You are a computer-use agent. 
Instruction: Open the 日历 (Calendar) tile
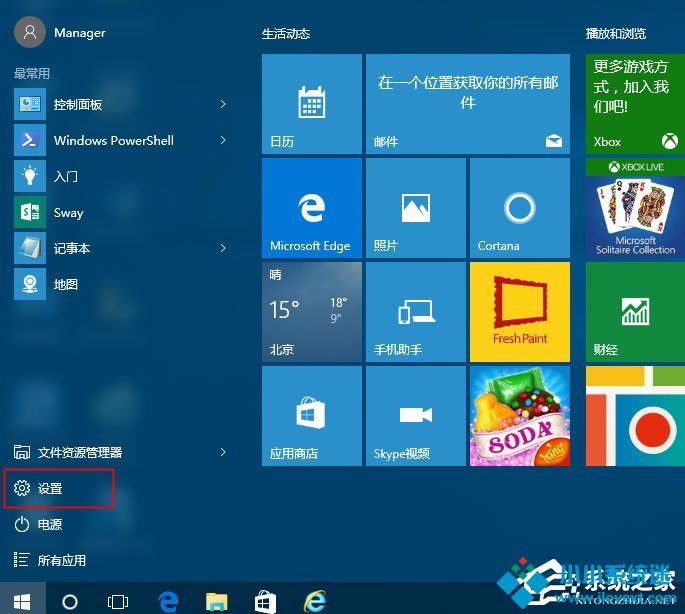(x=312, y=104)
